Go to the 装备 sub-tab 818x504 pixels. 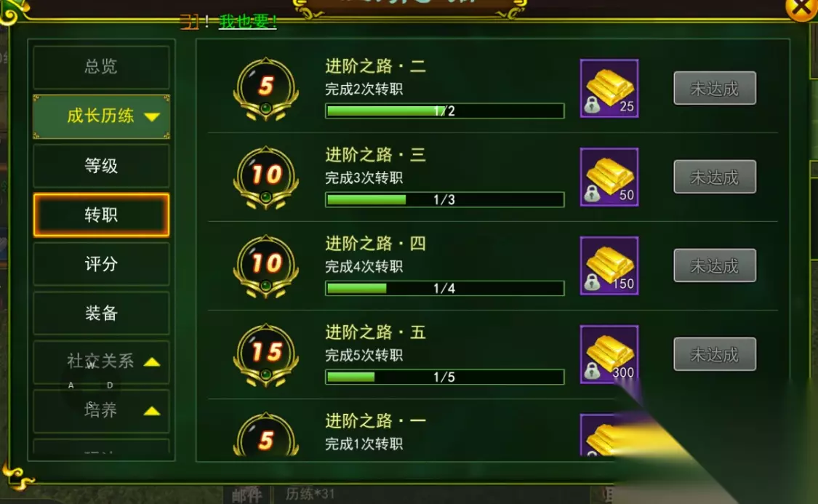point(101,313)
